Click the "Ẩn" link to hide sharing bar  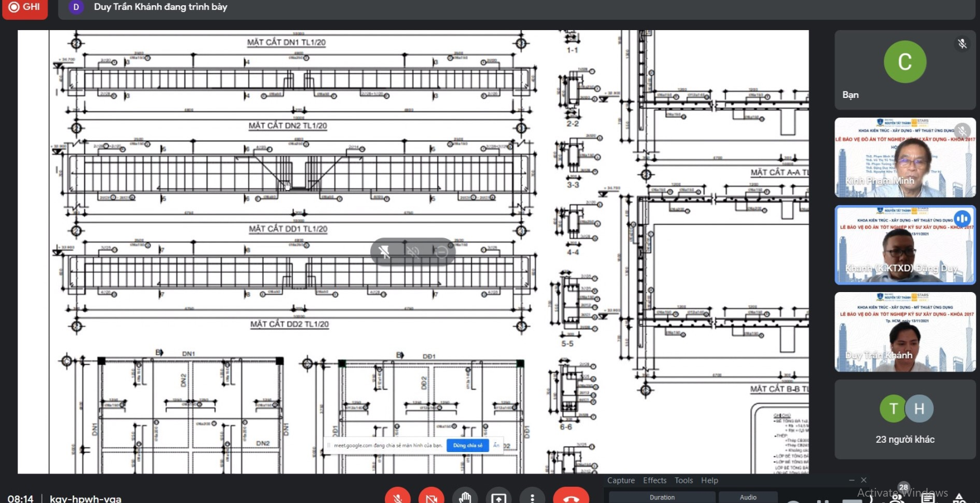coord(496,445)
